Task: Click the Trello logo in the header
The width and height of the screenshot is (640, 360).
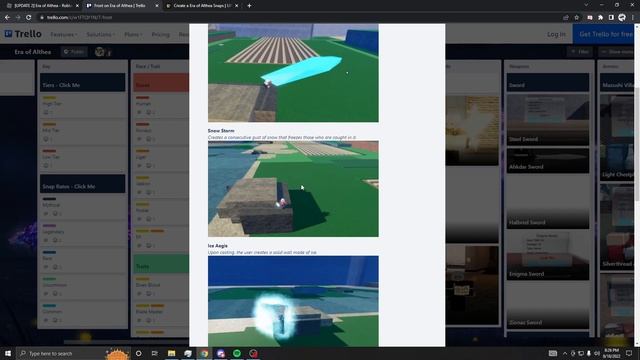Action: coord(23,34)
